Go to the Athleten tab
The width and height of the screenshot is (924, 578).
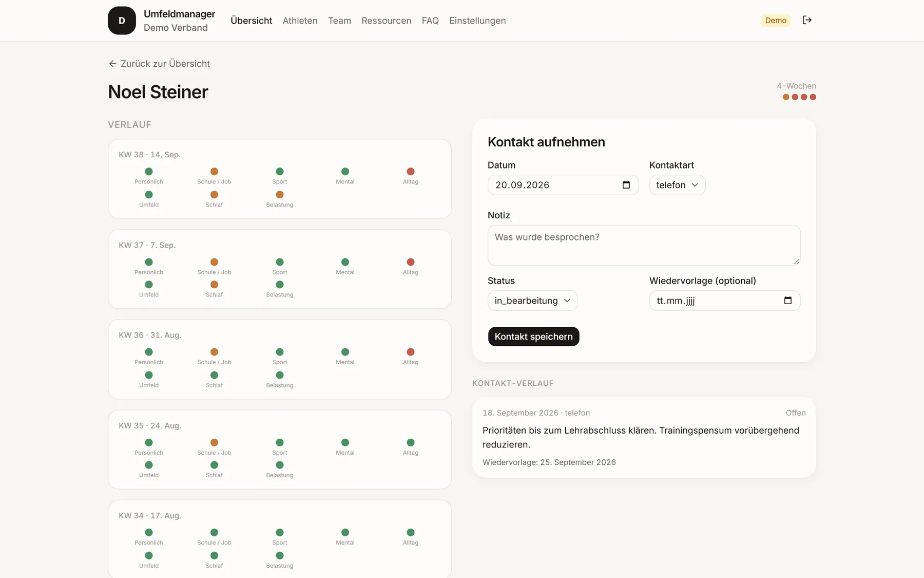click(x=300, y=21)
